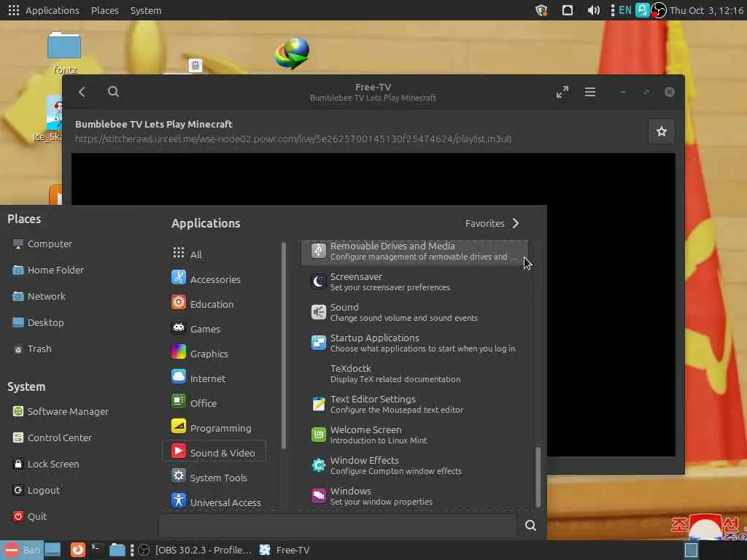Open Free-TV hamburger menu
Viewport: 747px width, 560px height.
point(590,92)
